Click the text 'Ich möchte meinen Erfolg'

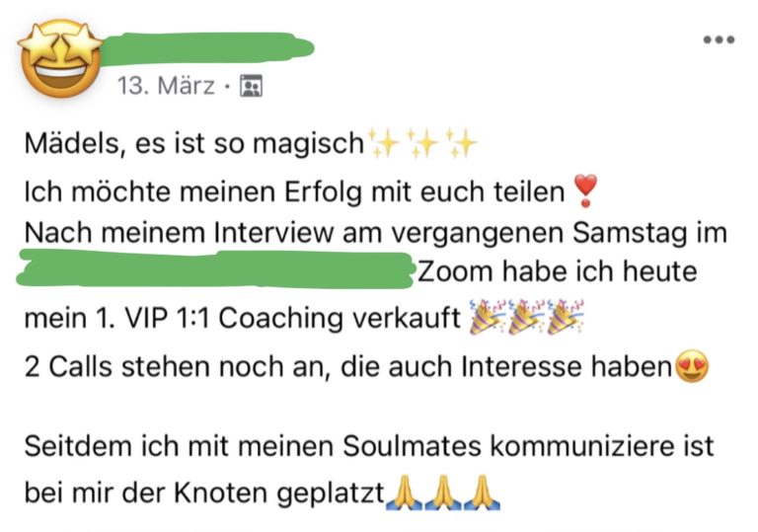(193, 191)
